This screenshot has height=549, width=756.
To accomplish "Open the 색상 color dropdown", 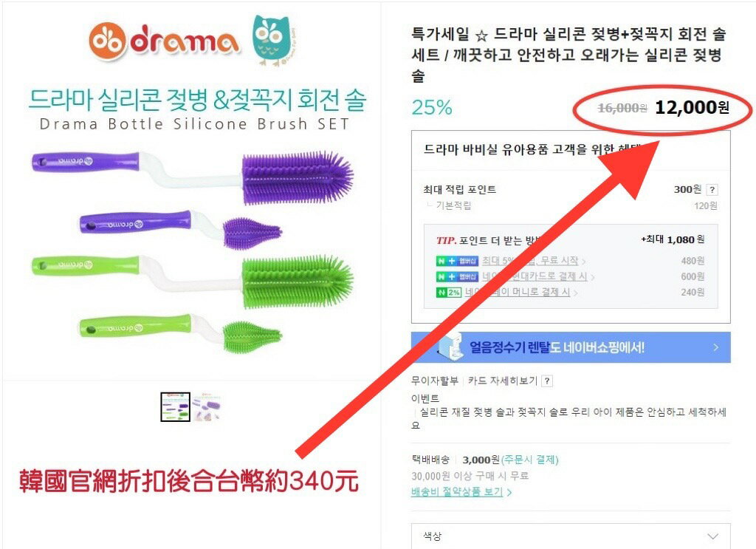I will (x=571, y=536).
